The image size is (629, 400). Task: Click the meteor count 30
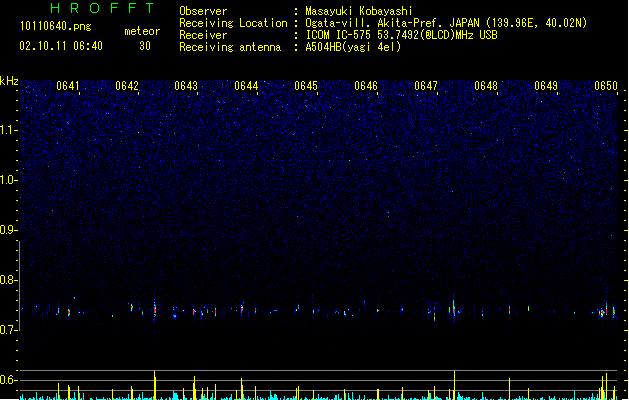(x=145, y=46)
